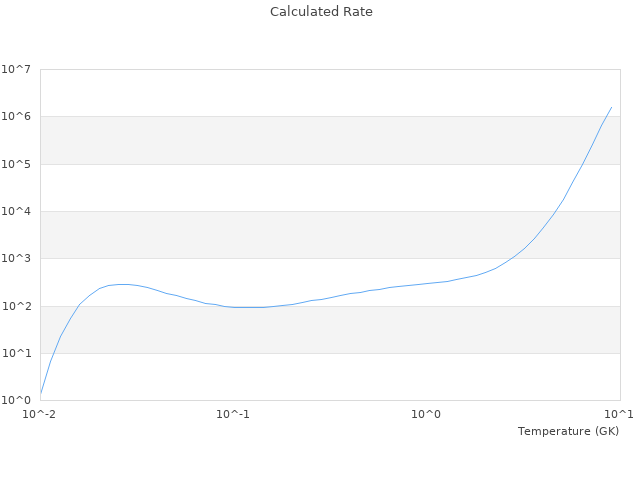Select the 10^1 label on the horizontal axis

(619, 414)
